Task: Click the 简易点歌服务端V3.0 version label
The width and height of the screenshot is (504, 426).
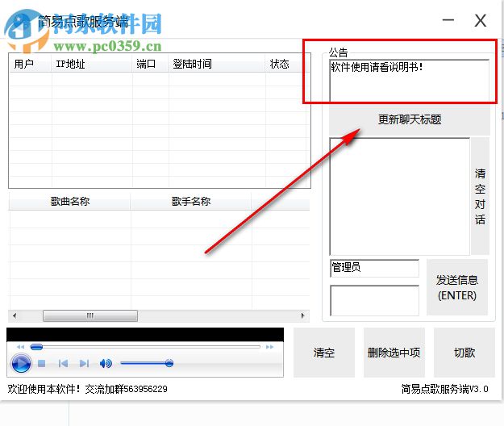Action: tap(444, 389)
